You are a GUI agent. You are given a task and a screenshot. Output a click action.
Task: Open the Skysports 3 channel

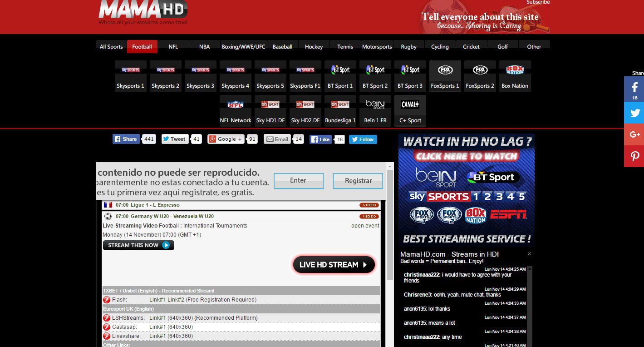point(200,76)
